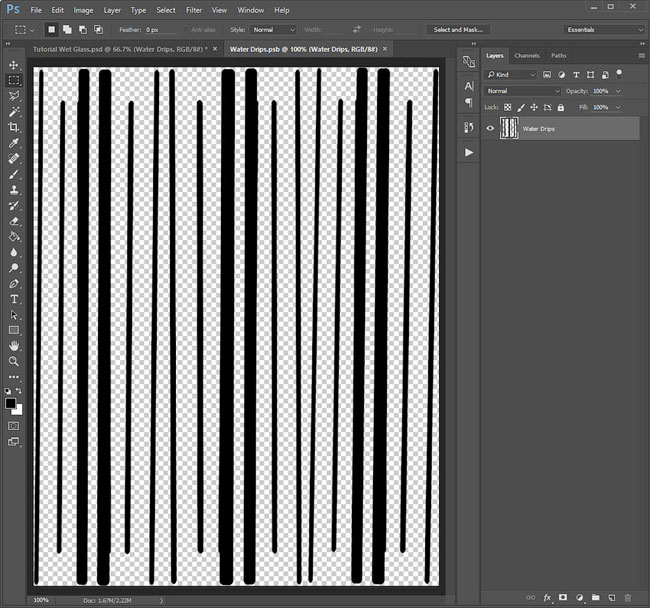The height and width of the screenshot is (608, 650).
Task: Change the screen mode
Action: 14,441
